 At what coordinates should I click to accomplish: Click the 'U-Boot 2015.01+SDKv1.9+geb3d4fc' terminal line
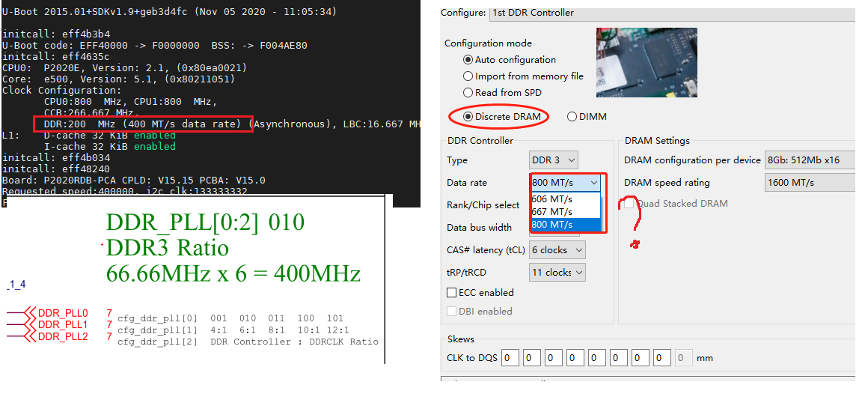[x=169, y=11]
